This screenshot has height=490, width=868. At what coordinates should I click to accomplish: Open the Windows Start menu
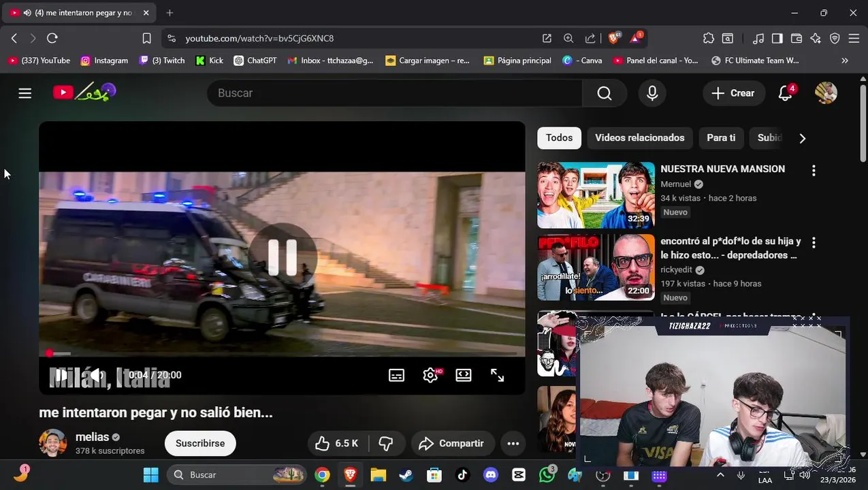(151, 475)
